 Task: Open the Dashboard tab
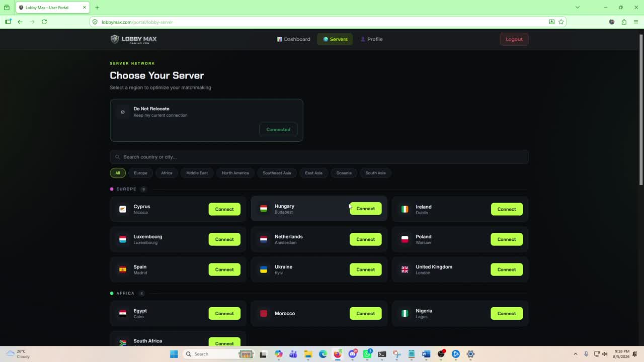pos(294,39)
